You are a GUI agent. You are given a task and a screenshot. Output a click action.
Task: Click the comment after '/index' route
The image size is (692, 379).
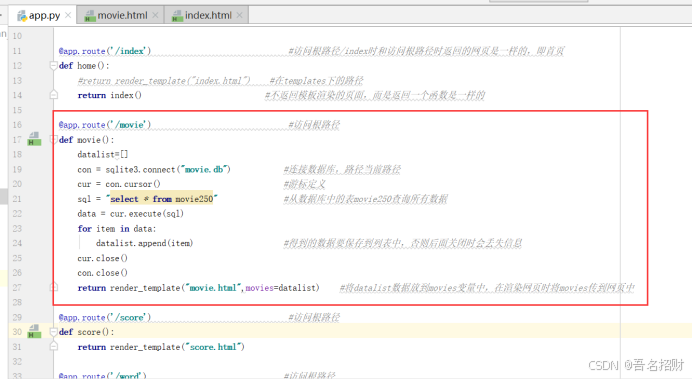(426, 51)
